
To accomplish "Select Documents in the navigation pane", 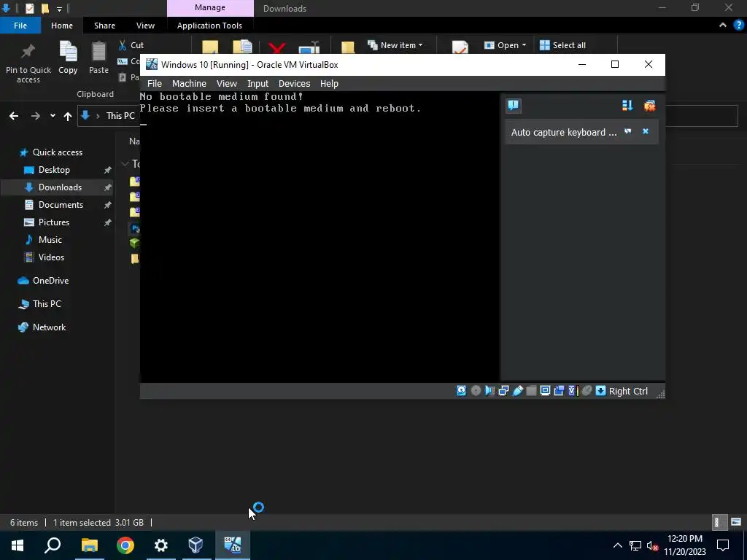I will tap(61, 205).
